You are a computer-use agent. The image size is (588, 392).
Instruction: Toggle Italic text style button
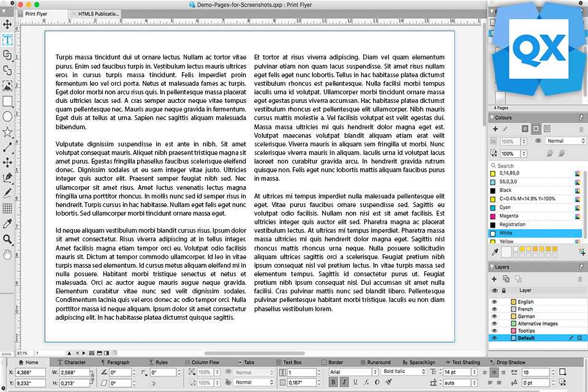(344, 382)
